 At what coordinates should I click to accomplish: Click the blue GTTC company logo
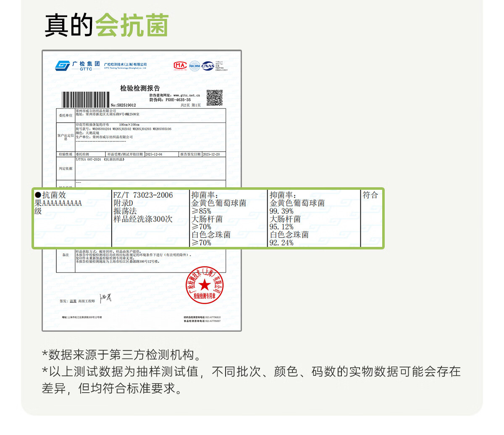coord(63,66)
